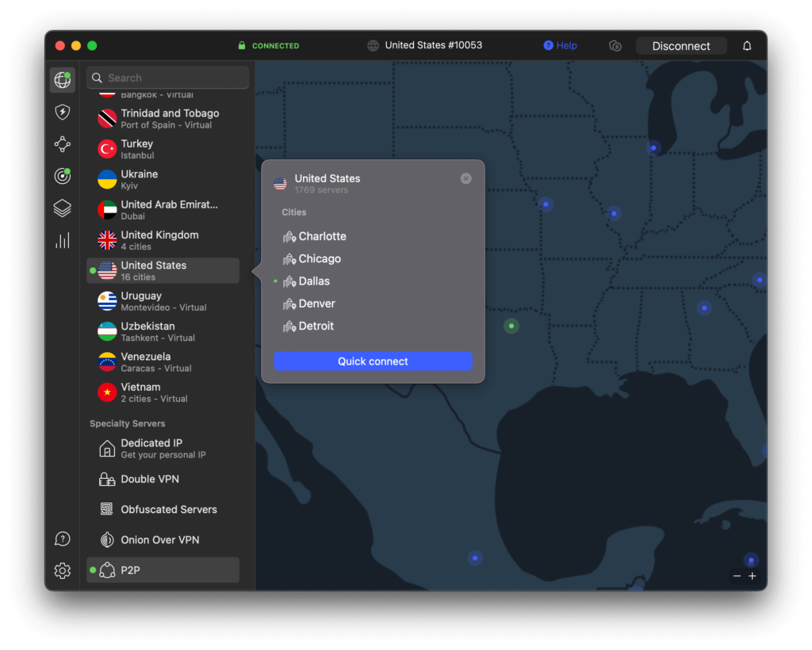Select Turkey Istanbul server
The width and height of the screenshot is (812, 650).
(x=163, y=149)
